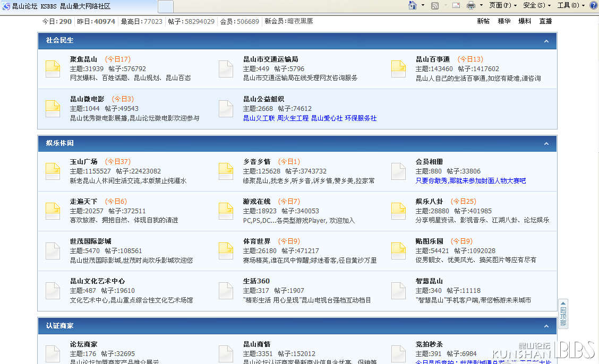The width and height of the screenshot is (599, 364).
Task: Click the 回顶部 back-to-top button
Action: click(x=563, y=314)
